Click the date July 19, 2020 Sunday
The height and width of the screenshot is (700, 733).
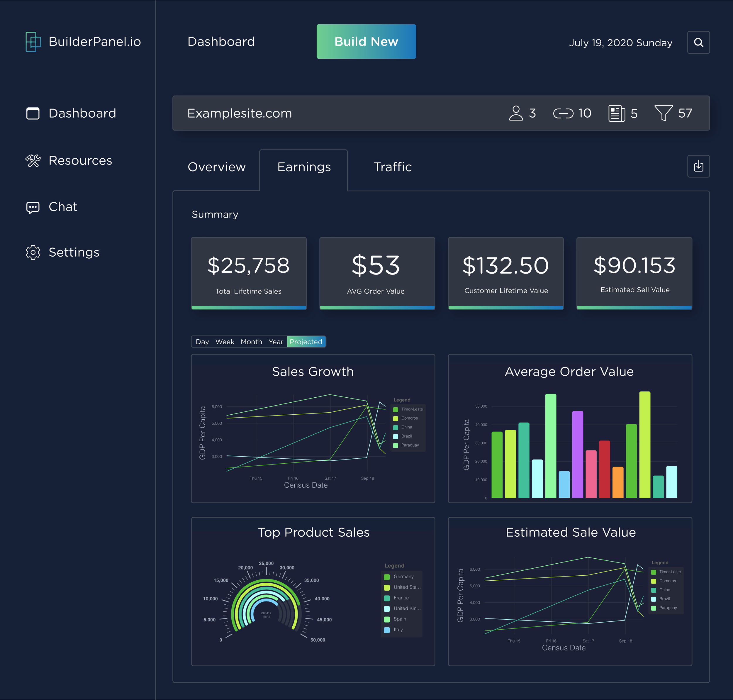click(621, 43)
